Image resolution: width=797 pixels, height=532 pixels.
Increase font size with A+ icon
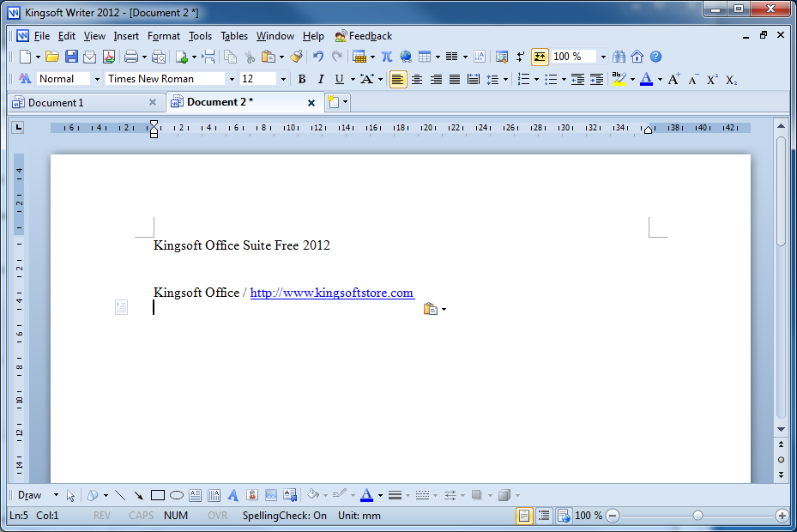[674, 79]
